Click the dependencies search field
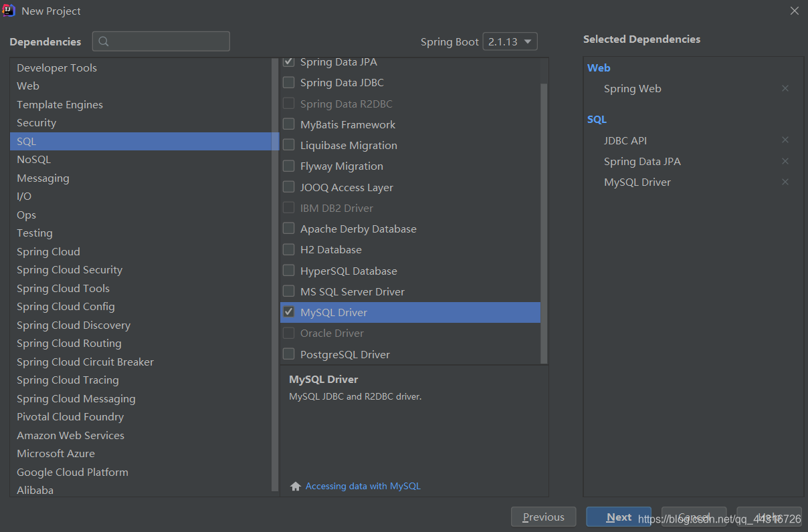The width and height of the screenshot is (808, 532). [167, 41]
